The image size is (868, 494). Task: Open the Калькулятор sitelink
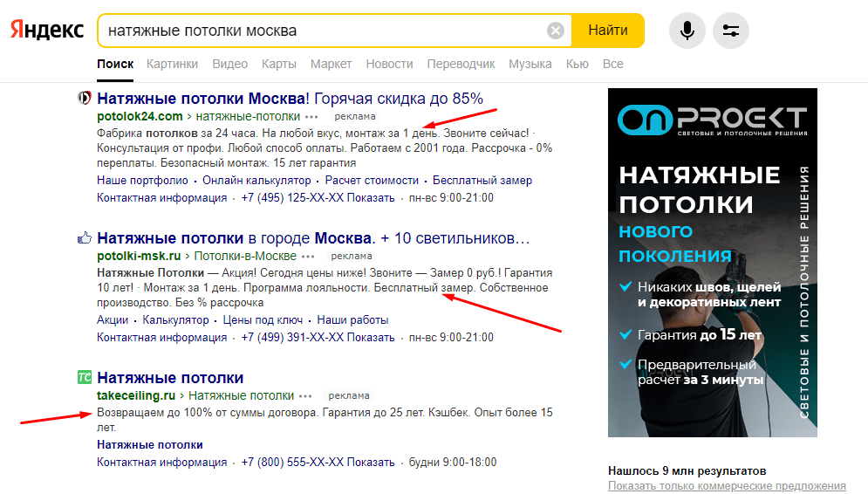click(175, 320)
